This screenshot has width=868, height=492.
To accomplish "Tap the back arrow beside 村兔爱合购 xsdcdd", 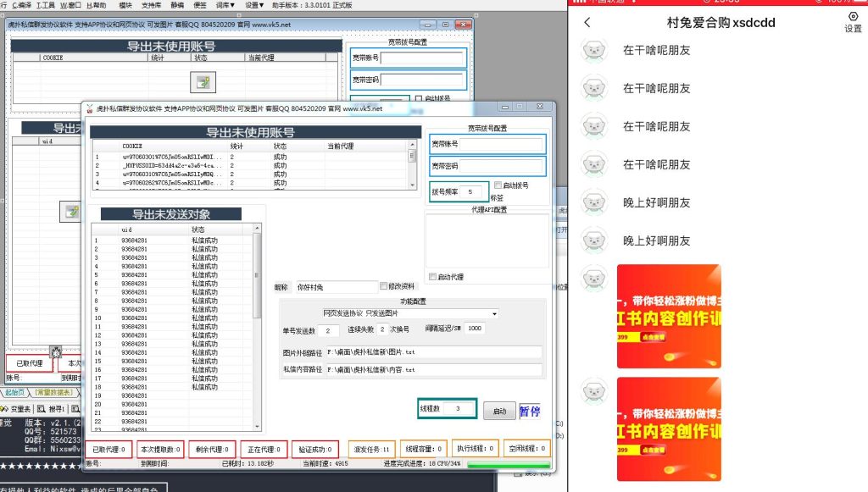I will [586, 23].
